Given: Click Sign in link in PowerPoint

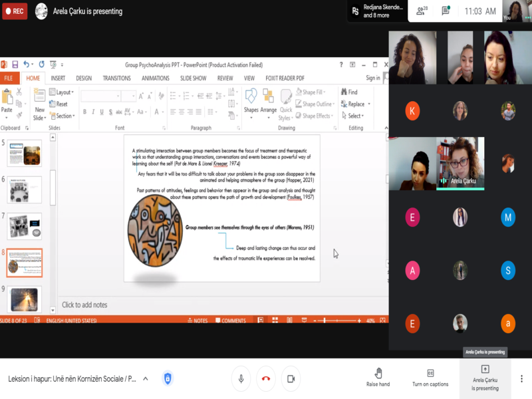Looking at the screenshot, I should 373,78.
